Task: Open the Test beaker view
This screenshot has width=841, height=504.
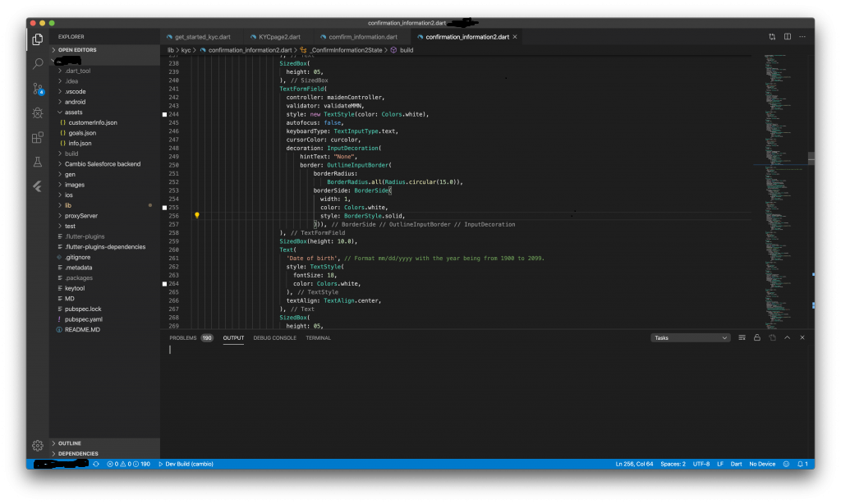Action: coord(38,162)
